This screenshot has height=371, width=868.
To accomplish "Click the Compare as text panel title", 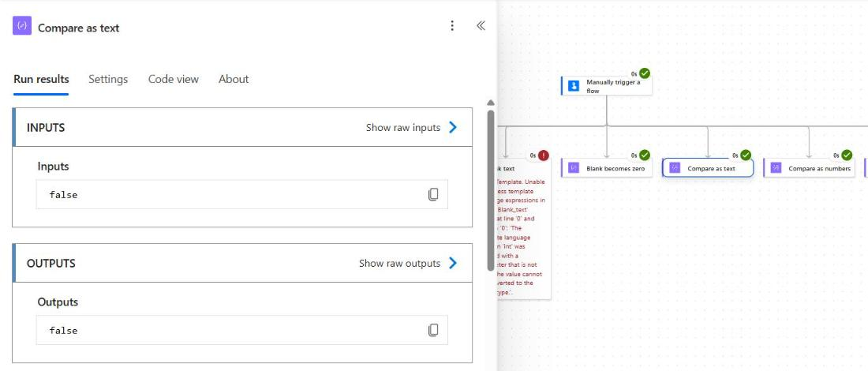I will point(79,28).
